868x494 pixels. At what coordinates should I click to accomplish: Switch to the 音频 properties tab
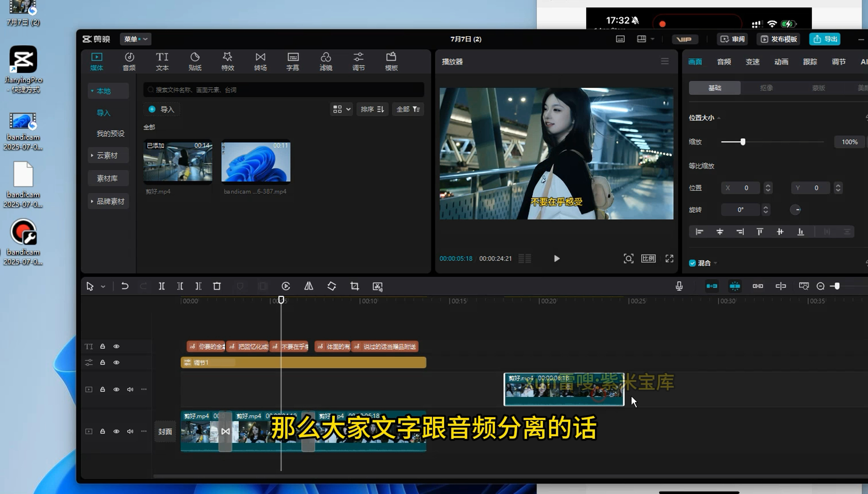[x=724, y=62]
